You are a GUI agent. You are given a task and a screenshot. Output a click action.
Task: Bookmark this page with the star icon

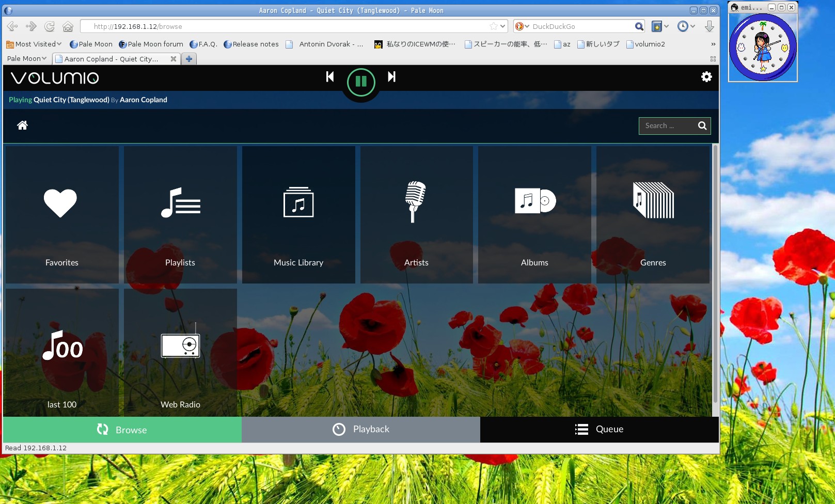point(493,26)
